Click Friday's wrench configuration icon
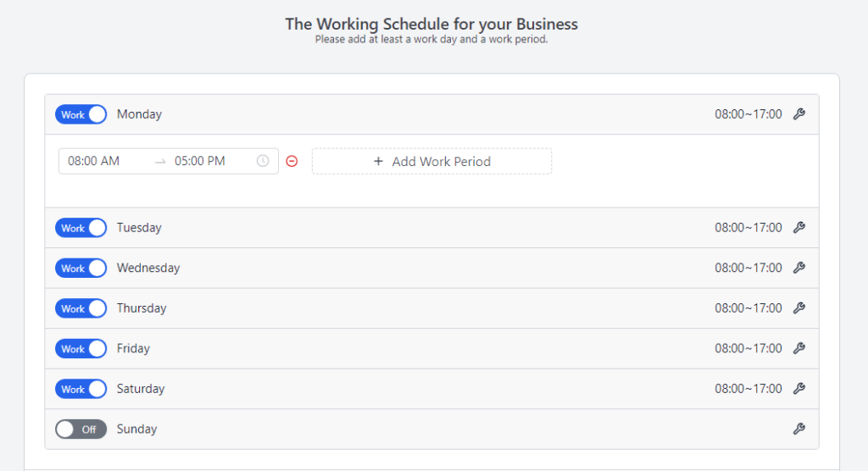 (798, 349)
